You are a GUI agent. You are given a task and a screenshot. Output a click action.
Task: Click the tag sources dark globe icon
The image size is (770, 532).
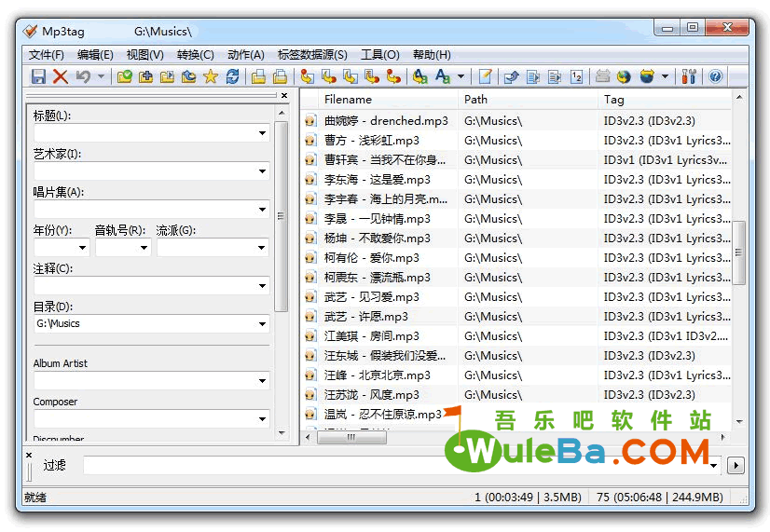[x=647, y=76]
